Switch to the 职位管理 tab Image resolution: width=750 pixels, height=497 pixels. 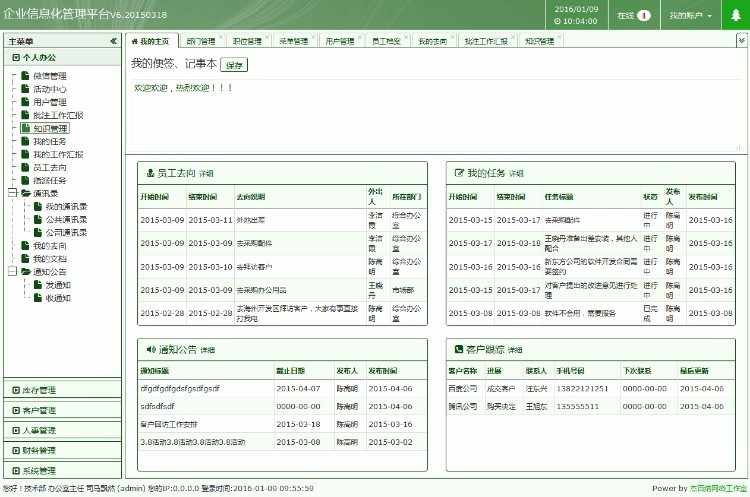coord(247,41)
